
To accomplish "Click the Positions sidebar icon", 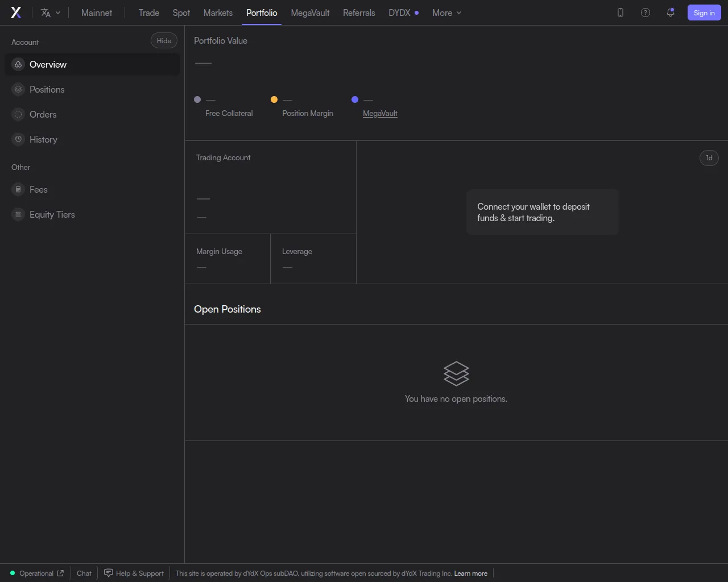I will coord(18,89).
